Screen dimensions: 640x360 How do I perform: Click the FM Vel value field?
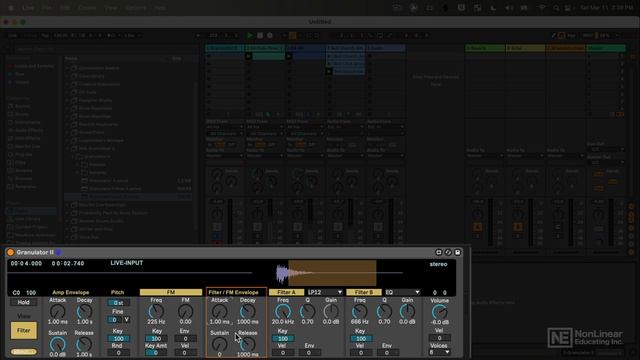[x=185, y=353]
